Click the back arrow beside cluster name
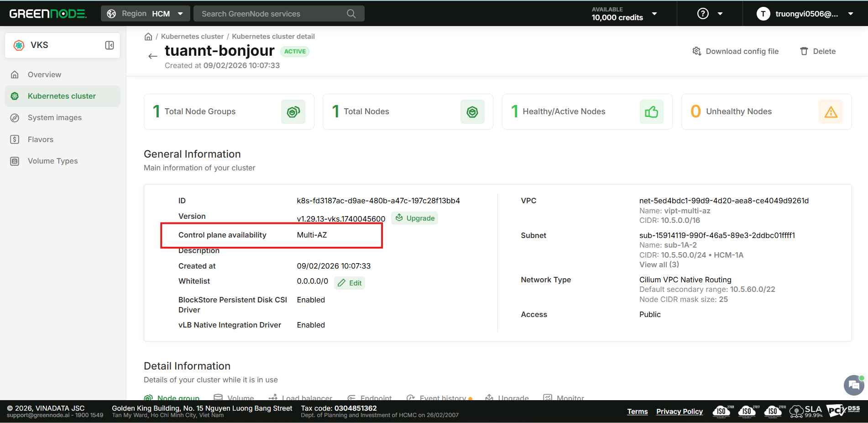This screenshot has width=868, height=423. [x=152, y=56]
